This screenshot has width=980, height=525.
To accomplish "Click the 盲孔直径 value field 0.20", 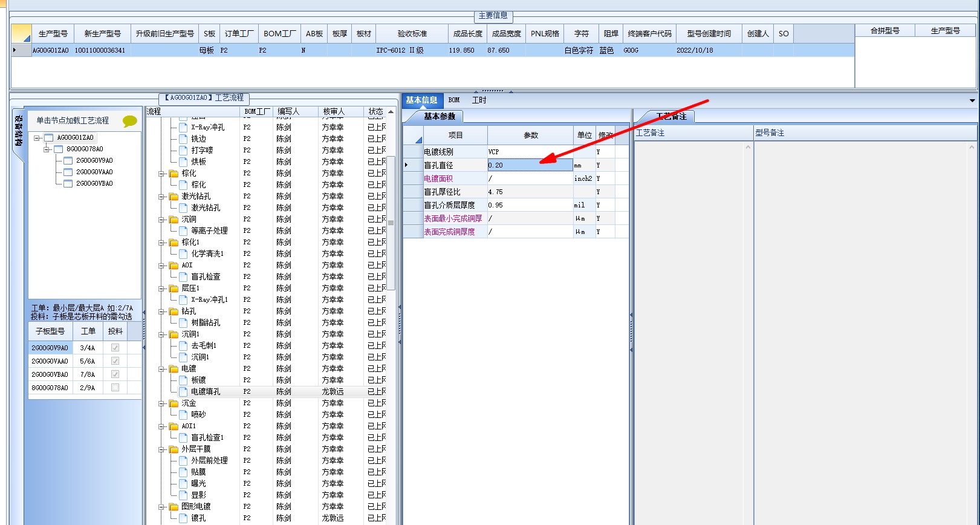I will point(530,165).
